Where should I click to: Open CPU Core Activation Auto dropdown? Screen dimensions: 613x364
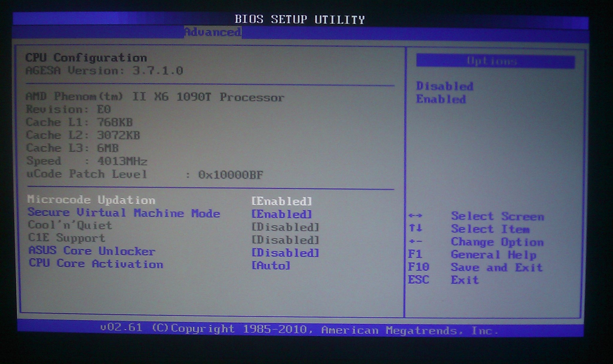tap(271, 266)
